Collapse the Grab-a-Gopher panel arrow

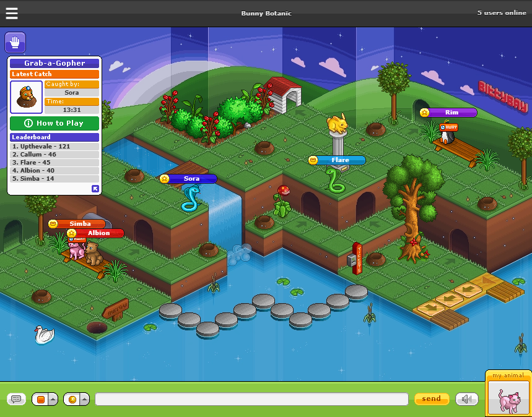(x=95, y=189)
